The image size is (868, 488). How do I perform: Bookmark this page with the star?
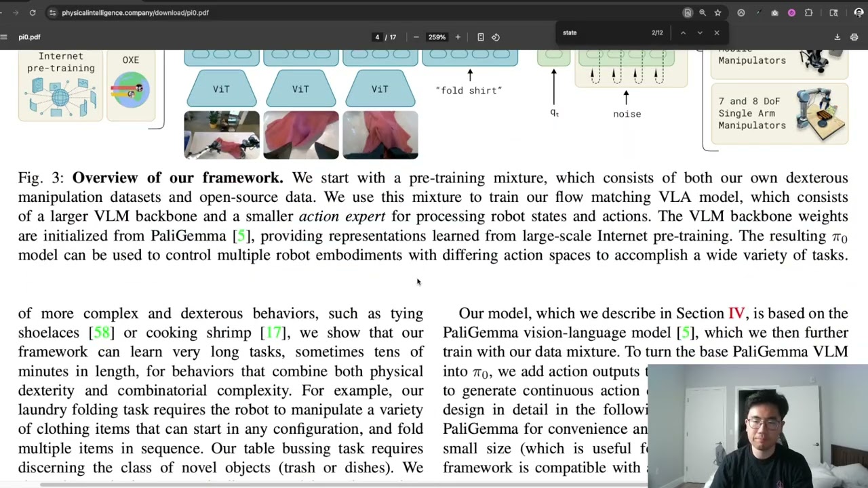[717, 12]
